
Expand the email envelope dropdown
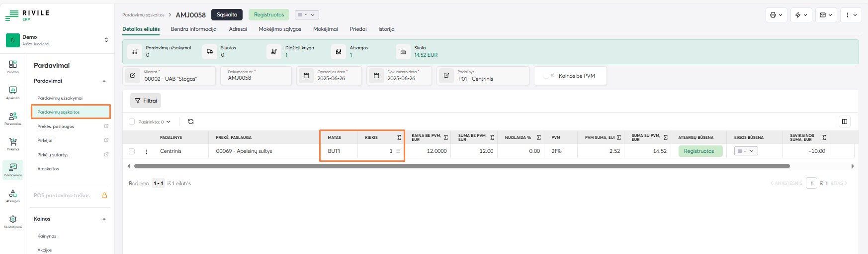tap(826, 15)
